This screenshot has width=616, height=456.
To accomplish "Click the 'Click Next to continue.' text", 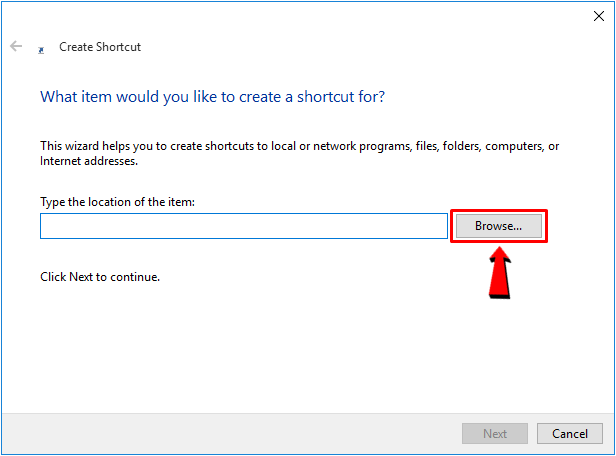I will click(x=100, y=276).
